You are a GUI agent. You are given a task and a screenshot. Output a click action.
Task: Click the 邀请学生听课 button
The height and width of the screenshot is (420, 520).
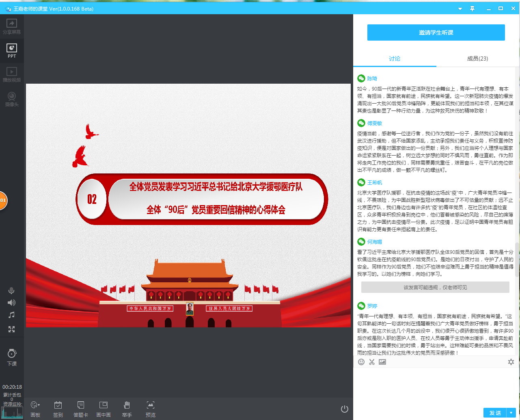tap(436, 32)
